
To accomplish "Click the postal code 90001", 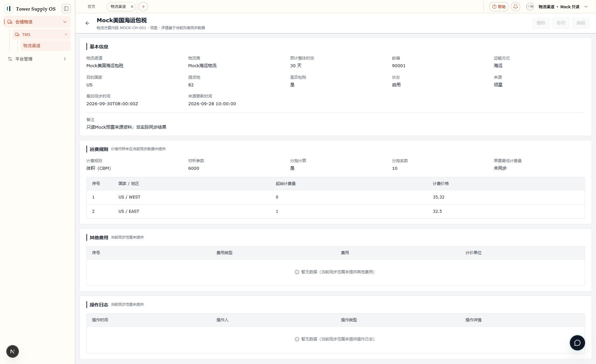I will (x=399, y=66).
